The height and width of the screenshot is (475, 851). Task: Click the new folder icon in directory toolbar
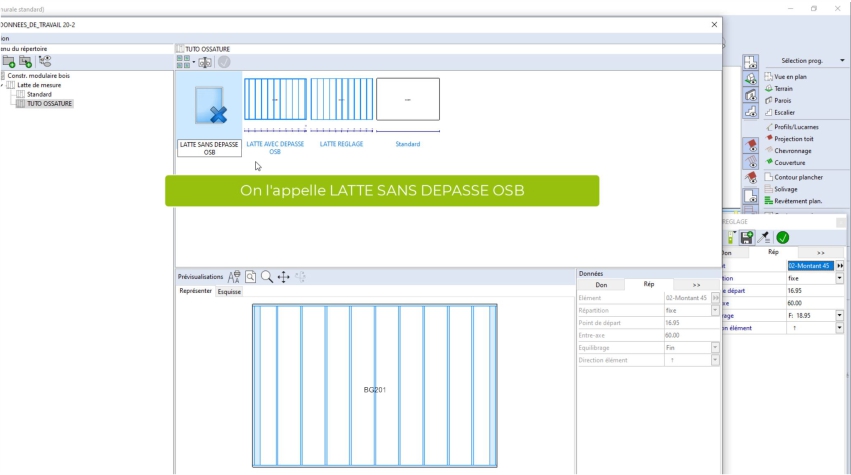click(9, 61)
